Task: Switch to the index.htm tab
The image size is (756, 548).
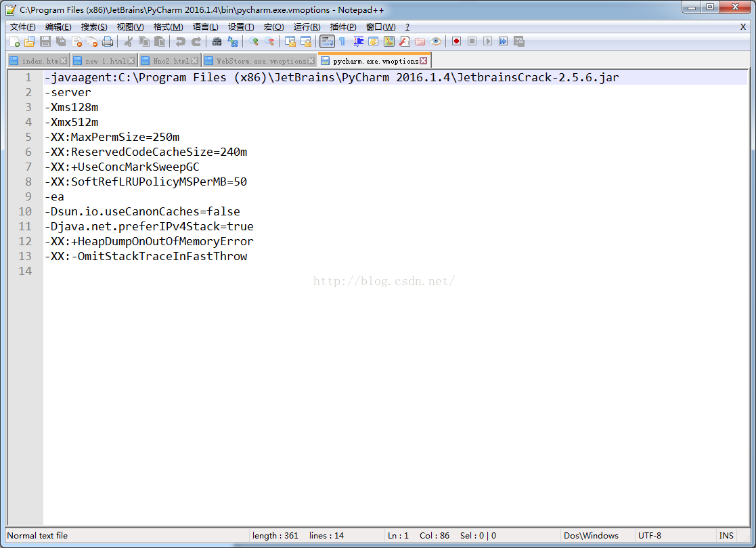Action: coord(40,61)
